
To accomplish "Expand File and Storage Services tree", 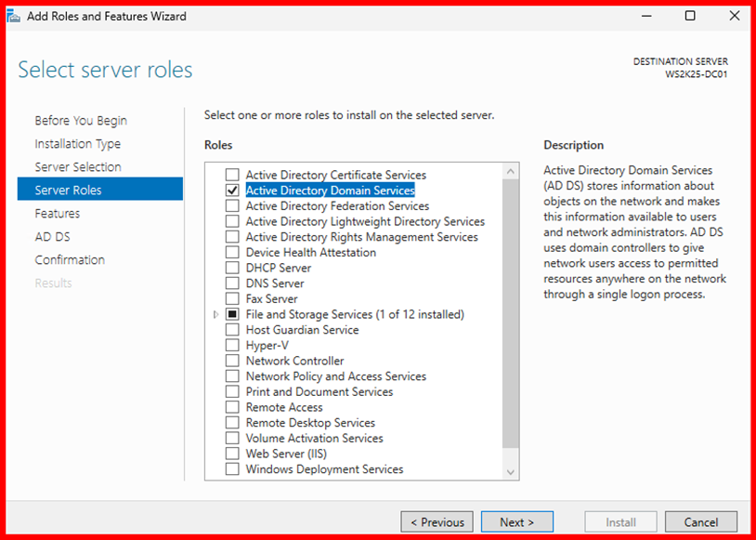I will pyautogui.click(x=216, y=315).
